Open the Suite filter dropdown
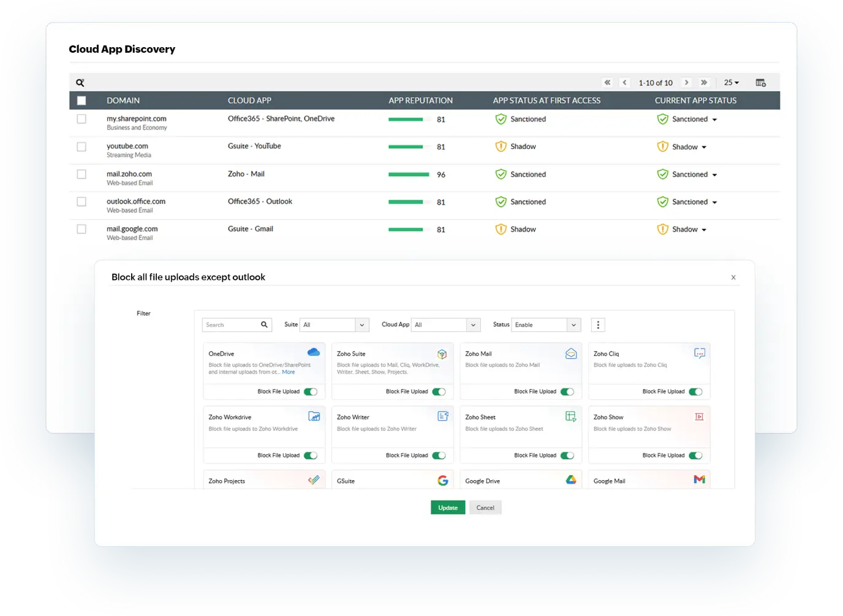This screenshot has height=616, width=843. point(335,325)
